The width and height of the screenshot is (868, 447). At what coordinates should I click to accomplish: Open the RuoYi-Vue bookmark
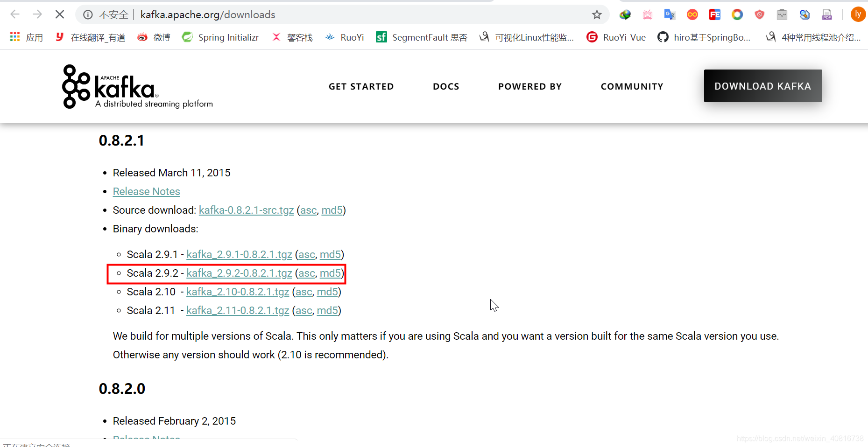coord(616,37)
